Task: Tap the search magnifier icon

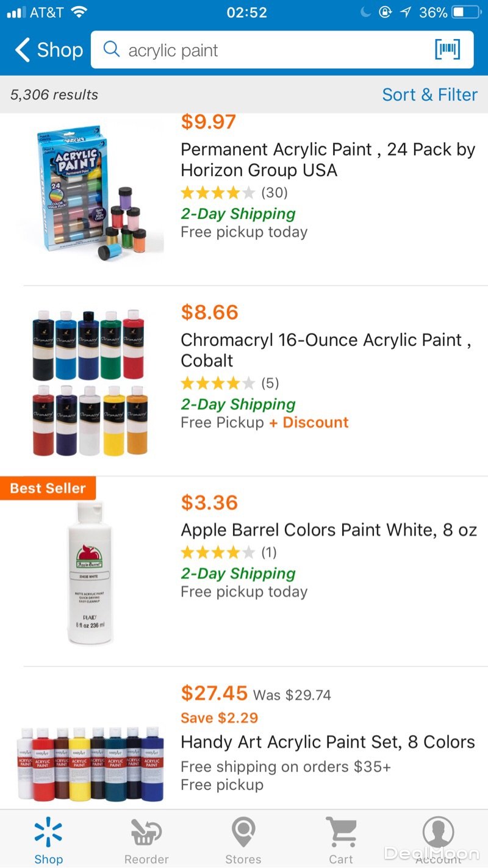Action: point(112,49)
